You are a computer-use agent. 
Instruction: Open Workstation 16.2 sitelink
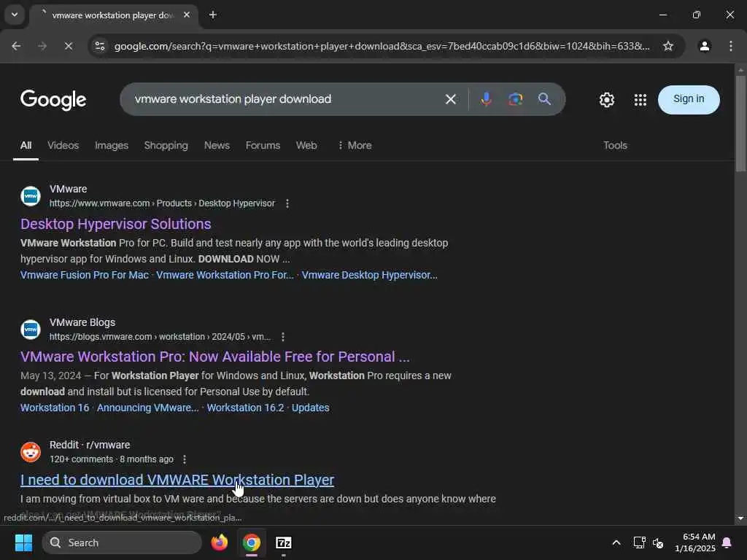[x=245, y=408]
